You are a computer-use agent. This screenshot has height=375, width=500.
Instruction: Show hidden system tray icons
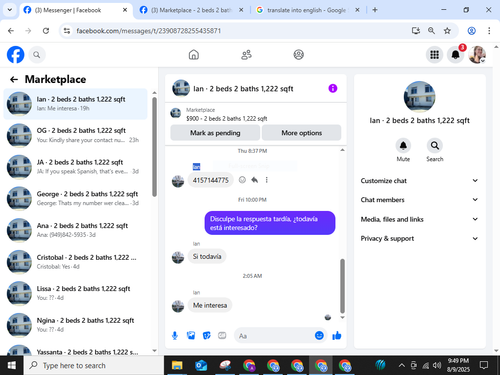pyautogui.click(x=402, y=365)
